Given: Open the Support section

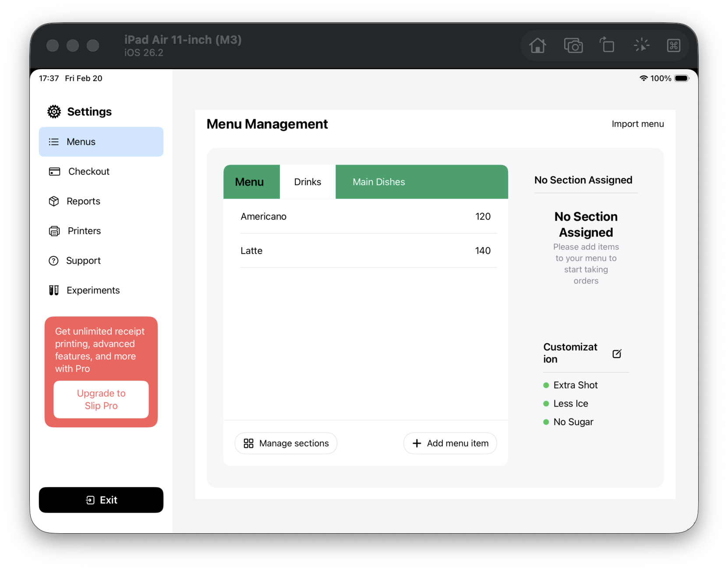Looking at the screenshot, I should 83,261.
